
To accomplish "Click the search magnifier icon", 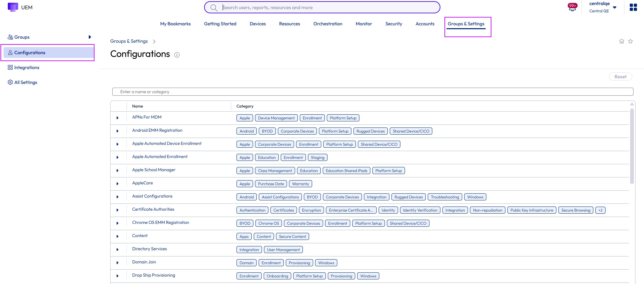I will pos(214,7).
